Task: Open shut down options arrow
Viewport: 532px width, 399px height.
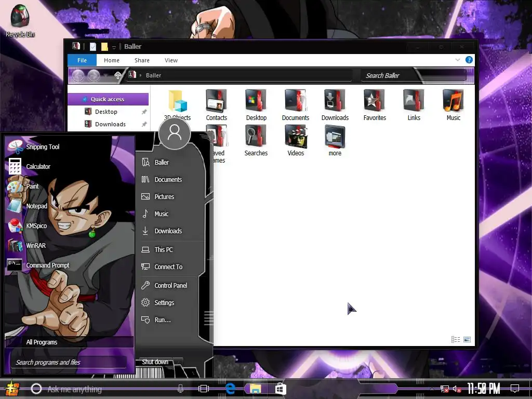Action: (178, 362)
